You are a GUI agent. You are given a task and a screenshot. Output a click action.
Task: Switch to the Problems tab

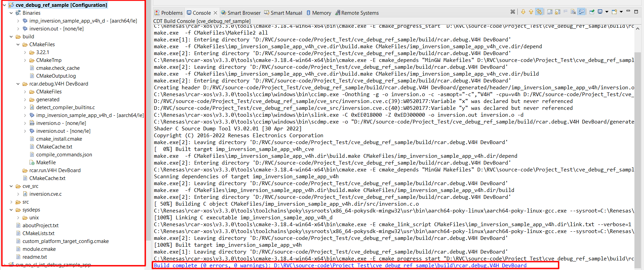tap(169, 13)
